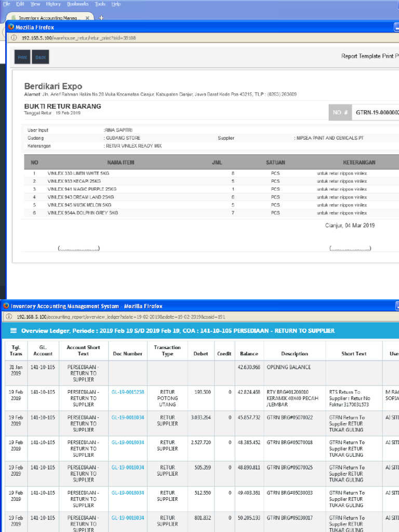Select GUDANG STORE warehouse value

(123, 138)
